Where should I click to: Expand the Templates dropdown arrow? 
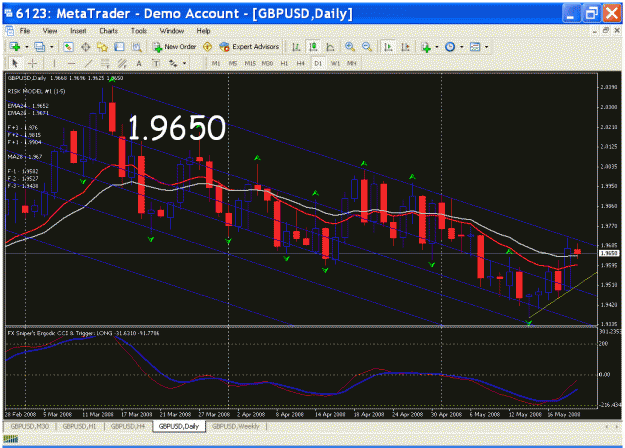[487, 47]
